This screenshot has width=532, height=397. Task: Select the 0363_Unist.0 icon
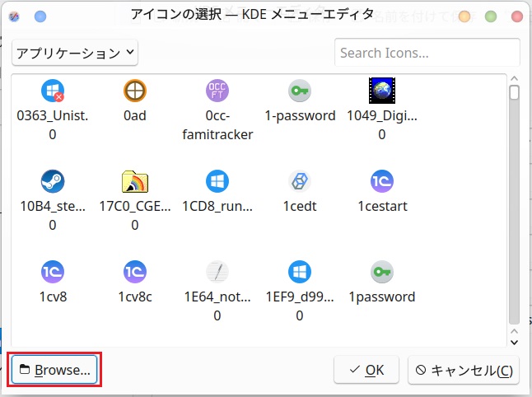(x=53, y=91)
